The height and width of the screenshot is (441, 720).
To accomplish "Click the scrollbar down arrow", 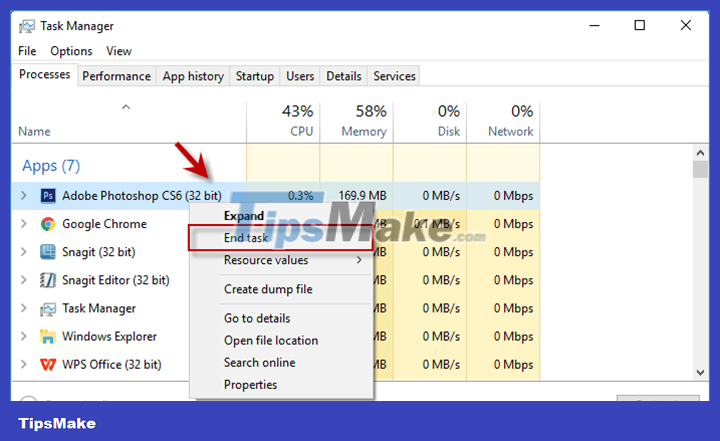I will 700,373.
